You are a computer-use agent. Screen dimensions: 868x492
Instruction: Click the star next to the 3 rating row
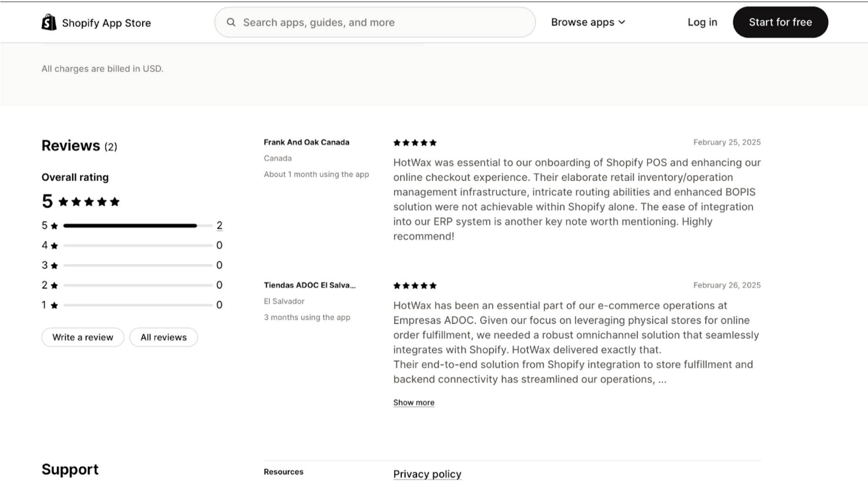(x=54, y=266)
